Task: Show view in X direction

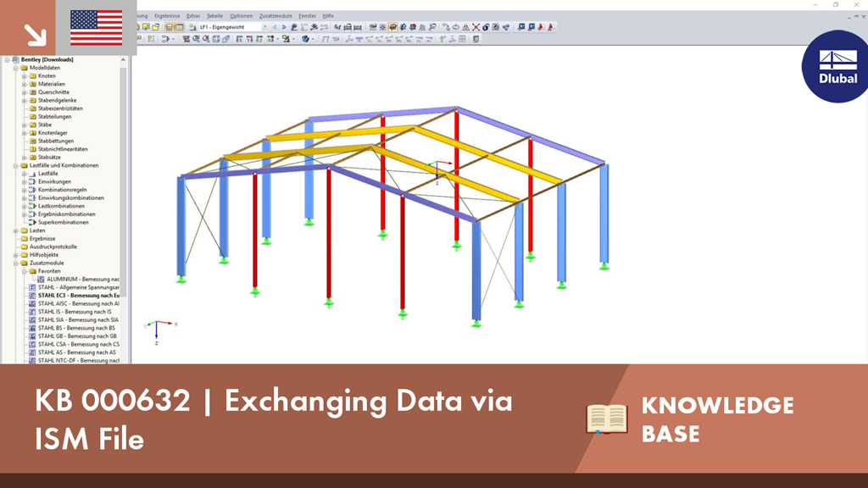Action: [240, 39]
